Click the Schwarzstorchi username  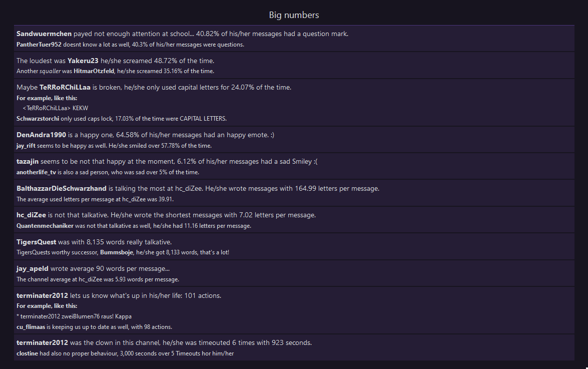(38, 119)
